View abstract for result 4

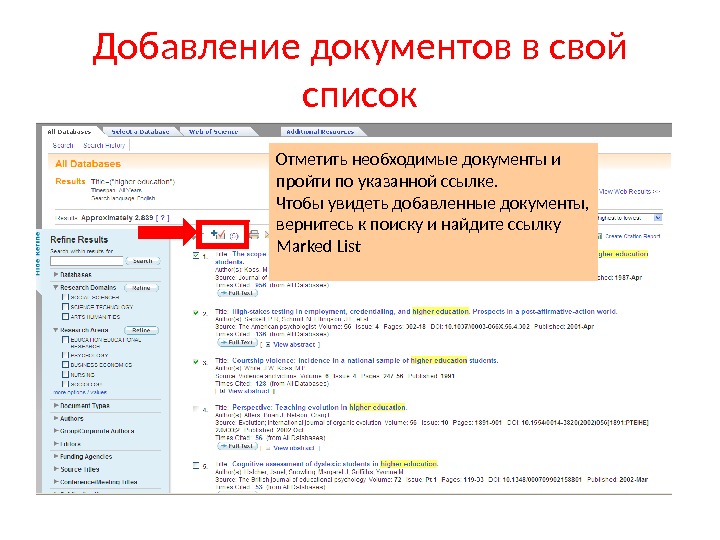pos(293,448)
